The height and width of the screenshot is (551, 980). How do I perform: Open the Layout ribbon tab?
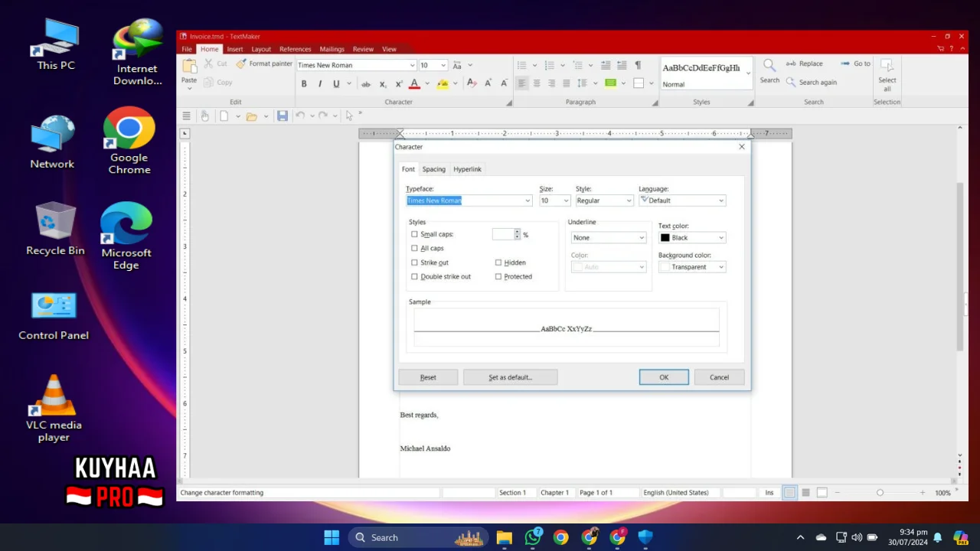click(261, 49)
